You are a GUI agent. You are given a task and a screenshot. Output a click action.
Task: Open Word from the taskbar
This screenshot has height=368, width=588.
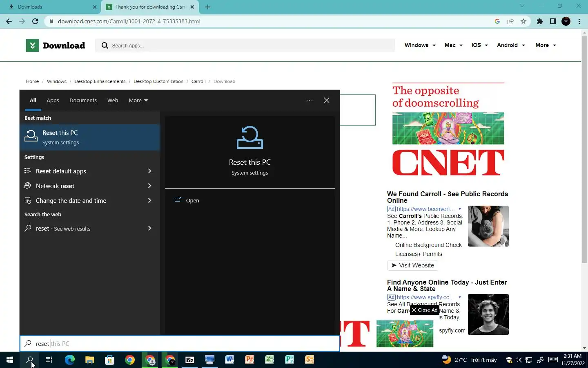[x=229, y=360]
